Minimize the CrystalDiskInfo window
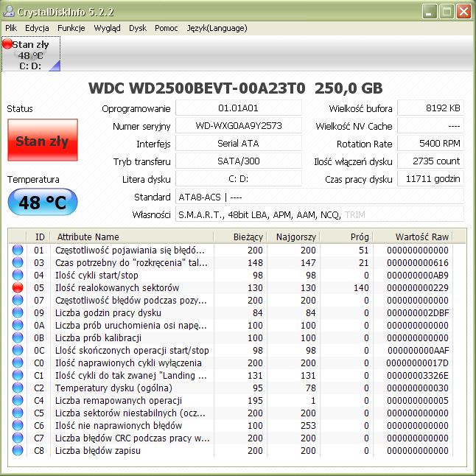This screenshot has height=476, width=476. coord(430,12)
